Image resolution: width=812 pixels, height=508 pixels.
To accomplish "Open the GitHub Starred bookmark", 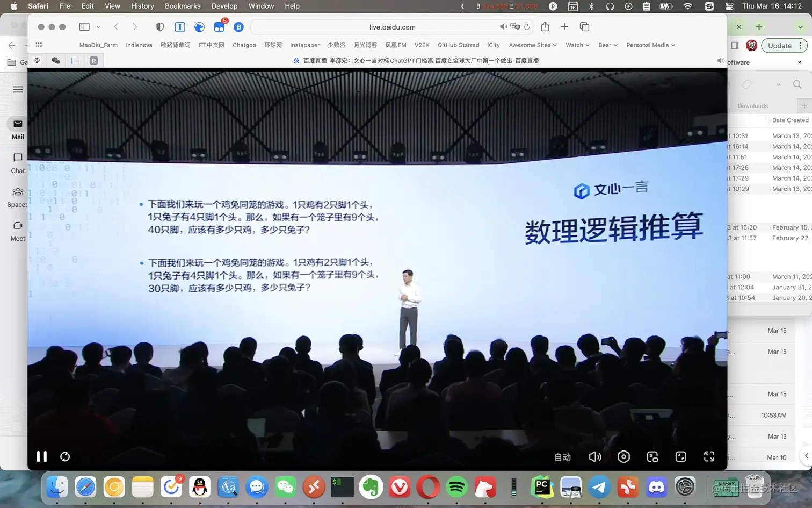I will (x=459, y=45).
